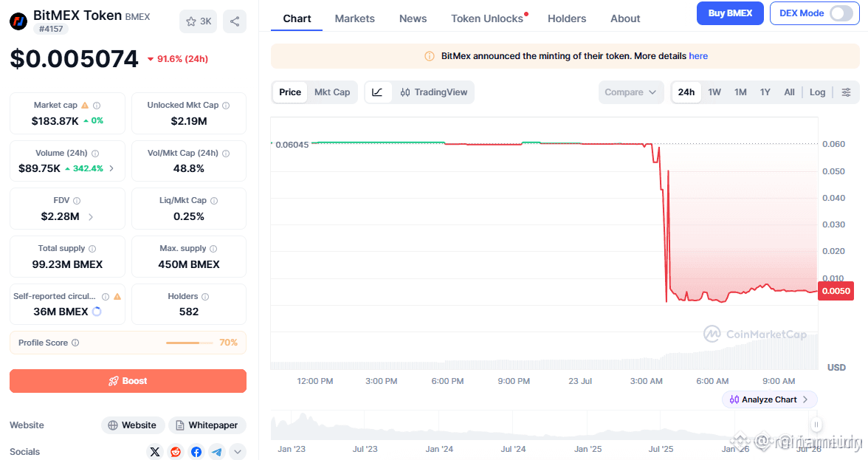Open the News tab
This screenshot has height=460, width=868.
click(x=413, y=18)
